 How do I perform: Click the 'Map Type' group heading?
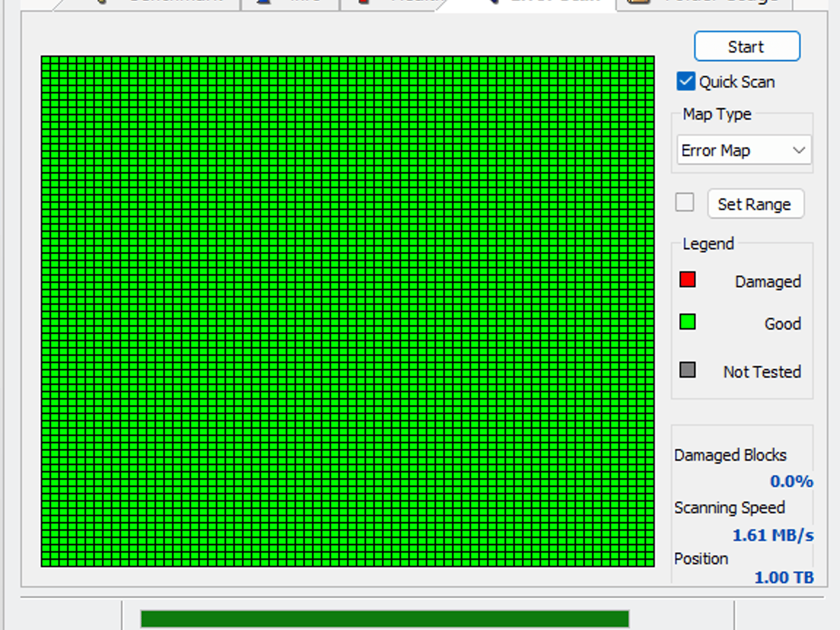717,114
